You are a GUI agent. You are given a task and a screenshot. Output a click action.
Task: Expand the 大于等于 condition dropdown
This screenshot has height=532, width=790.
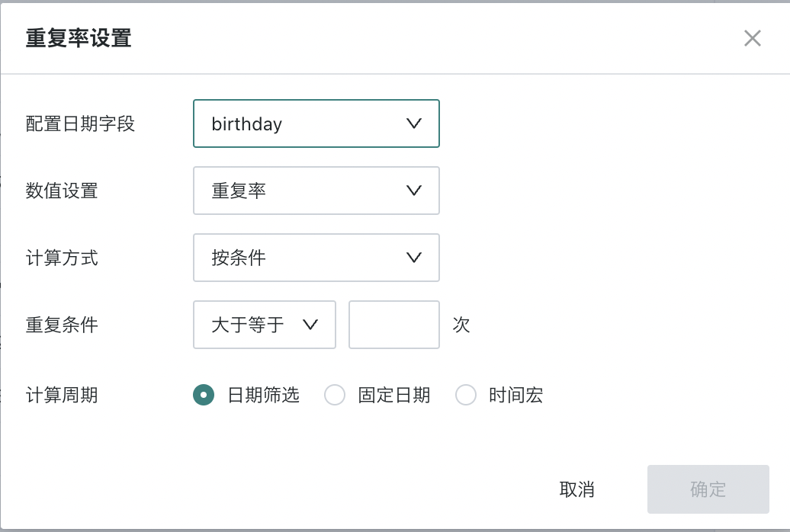pyautogui.click(x=265, y=325)
